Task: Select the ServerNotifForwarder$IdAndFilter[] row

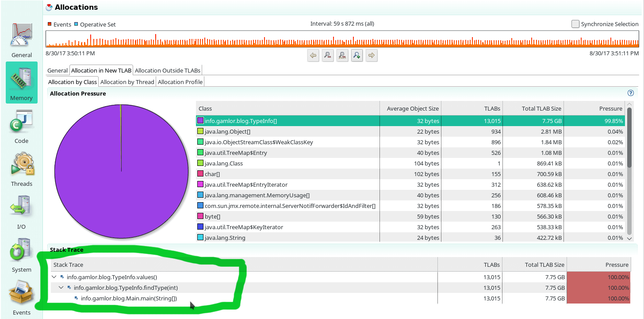Action: click(x=410, y=206)
